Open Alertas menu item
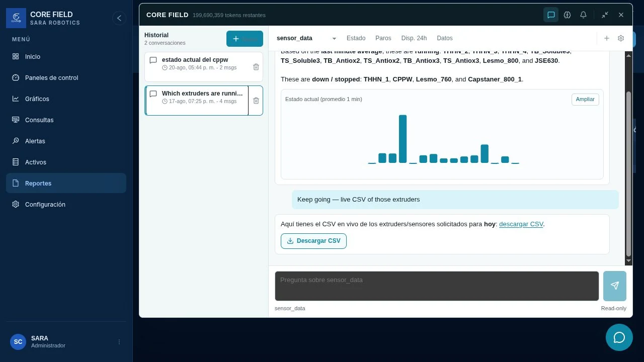The width and height of the screenshot is (644, 362). [66, 141]
